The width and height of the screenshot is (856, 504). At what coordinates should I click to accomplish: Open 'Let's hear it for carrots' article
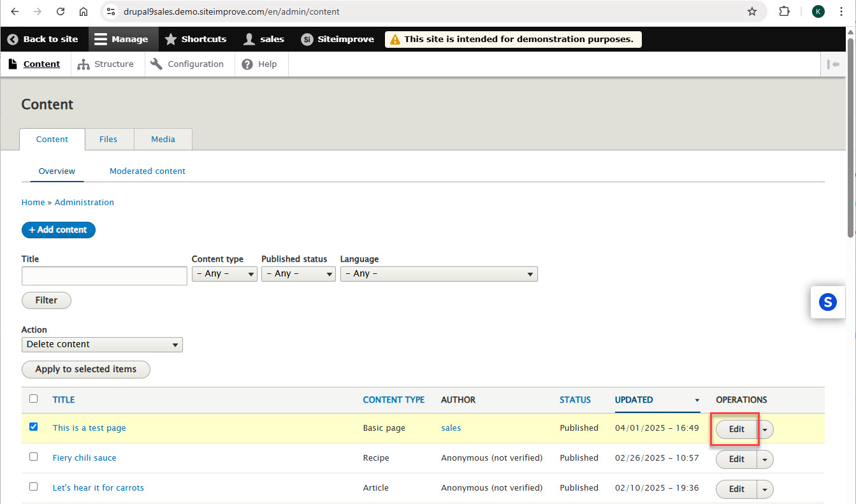pyautogui.click(x=98, y=487)
